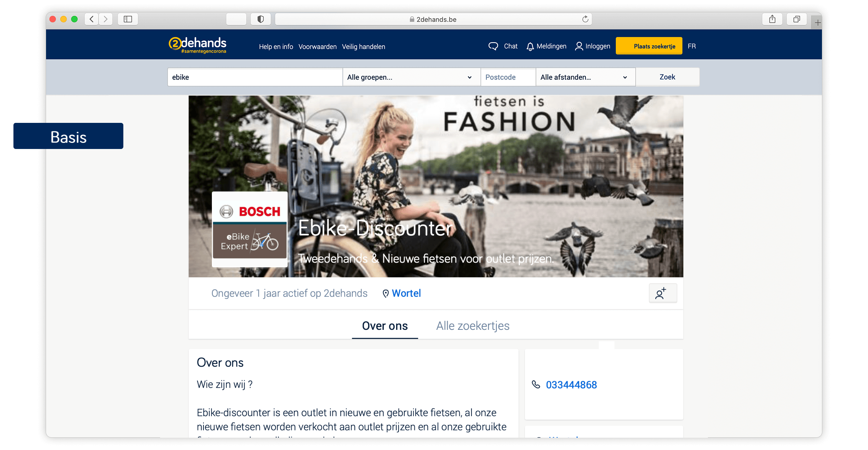Image resolution: width=868 pixels, height=450 pixels.
Task: Open the 2dehands logo homepage
Action: coord(198,45)
